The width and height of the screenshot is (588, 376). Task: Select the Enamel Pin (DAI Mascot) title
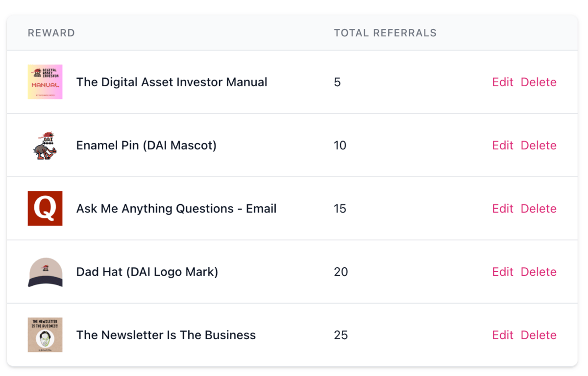click(x=146, y=145)
